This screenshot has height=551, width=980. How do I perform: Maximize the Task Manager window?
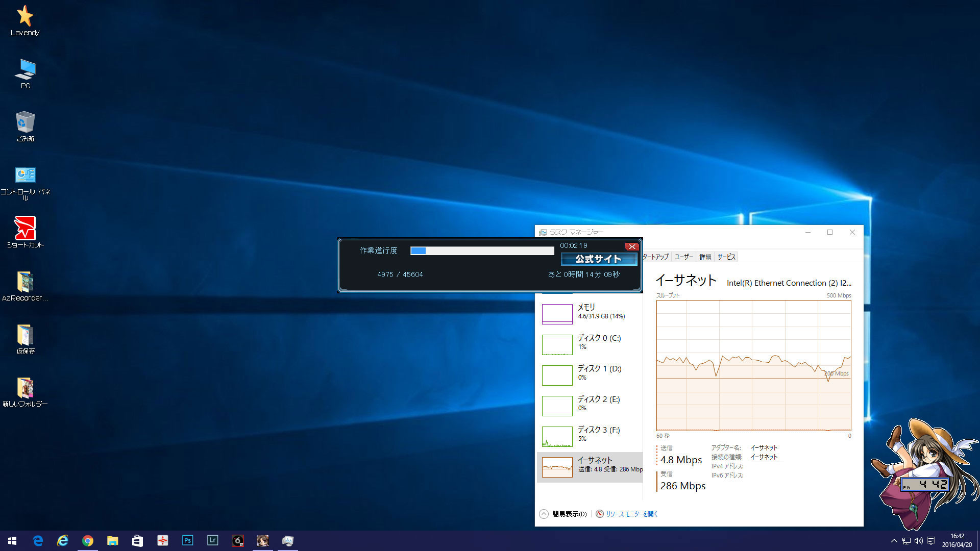(x=830, y=232)
